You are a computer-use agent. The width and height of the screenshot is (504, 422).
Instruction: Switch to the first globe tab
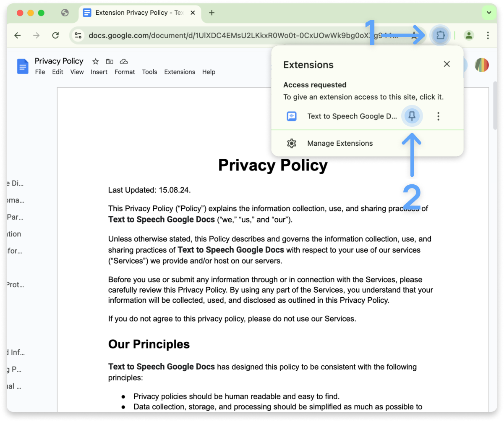pos(65,13)
